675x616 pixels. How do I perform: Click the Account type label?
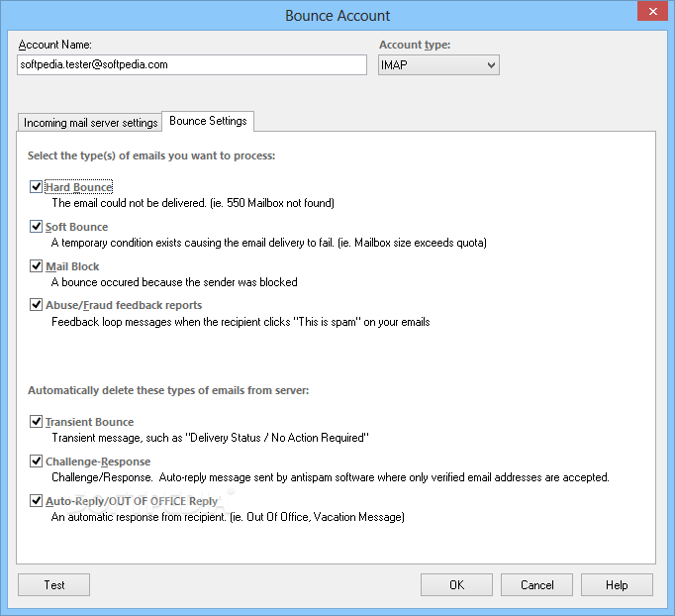(415, 45)
